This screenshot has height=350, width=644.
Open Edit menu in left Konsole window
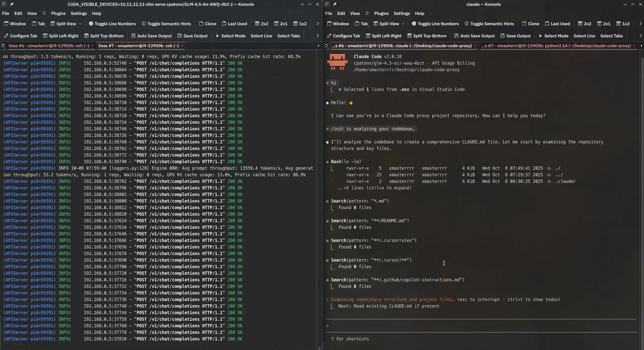coord(18,14)
